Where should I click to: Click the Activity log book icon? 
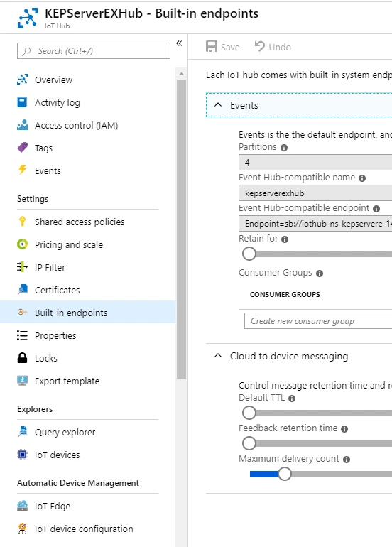tap(22, 102)
